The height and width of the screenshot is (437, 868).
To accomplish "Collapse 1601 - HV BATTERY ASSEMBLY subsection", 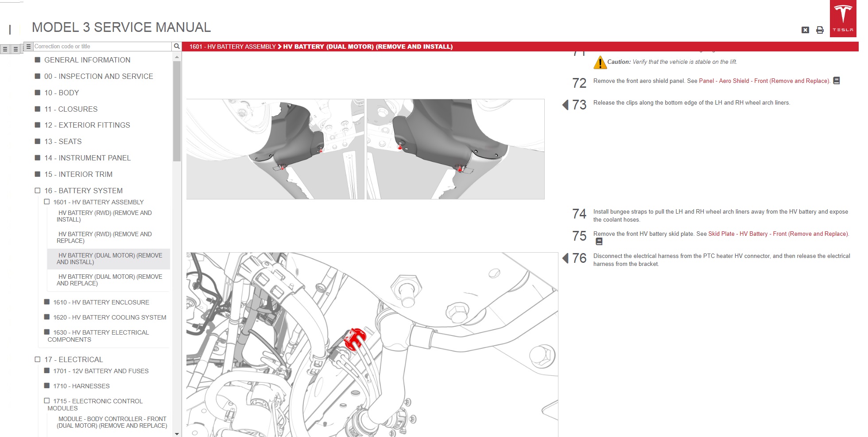I will (46, 202).
